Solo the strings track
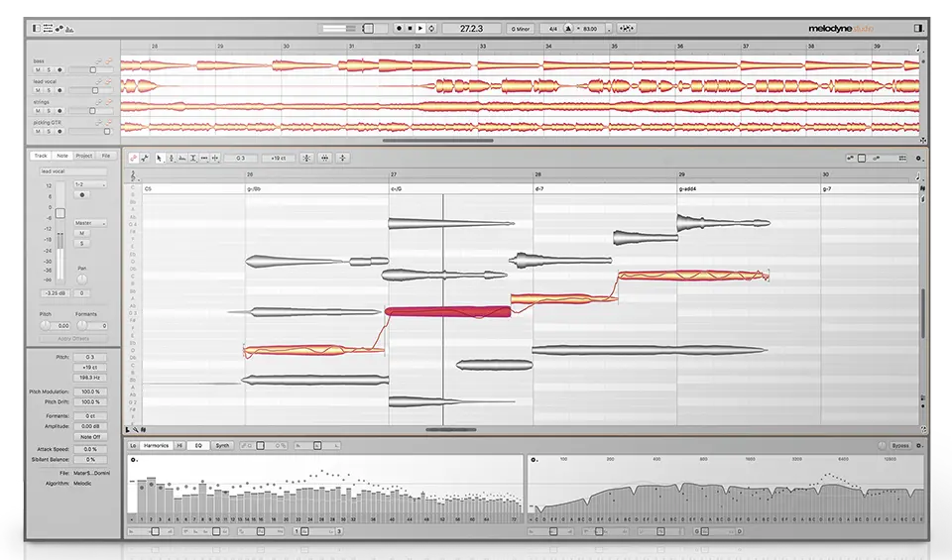 [49, 111]
